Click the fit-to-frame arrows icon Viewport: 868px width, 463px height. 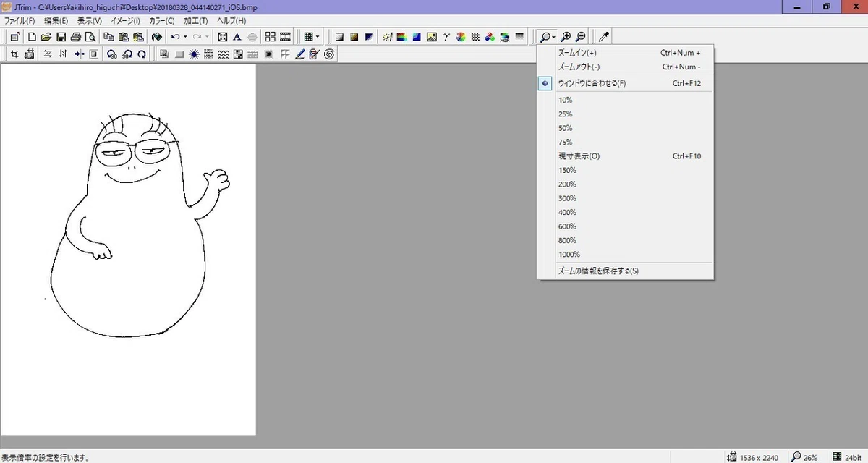222,37
